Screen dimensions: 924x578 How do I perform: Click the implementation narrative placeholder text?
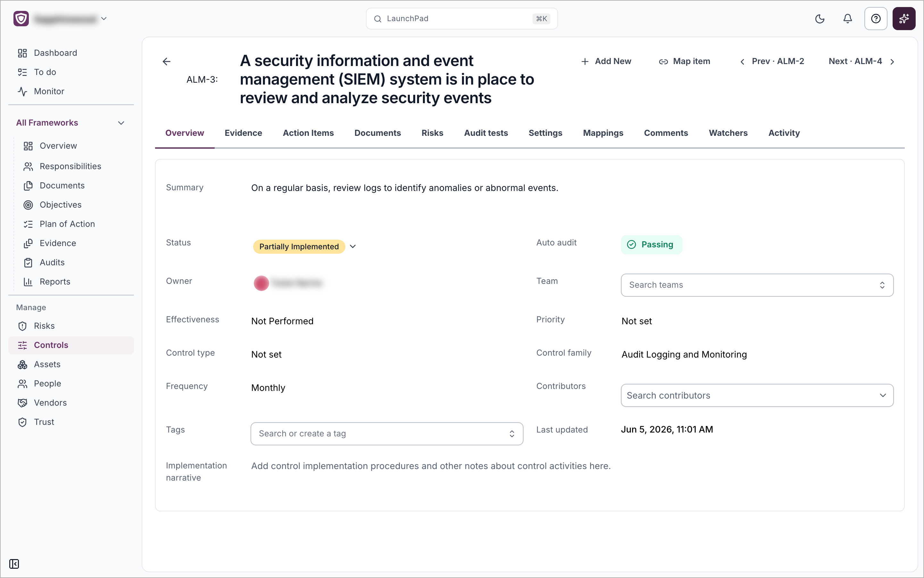coord(431,466)
